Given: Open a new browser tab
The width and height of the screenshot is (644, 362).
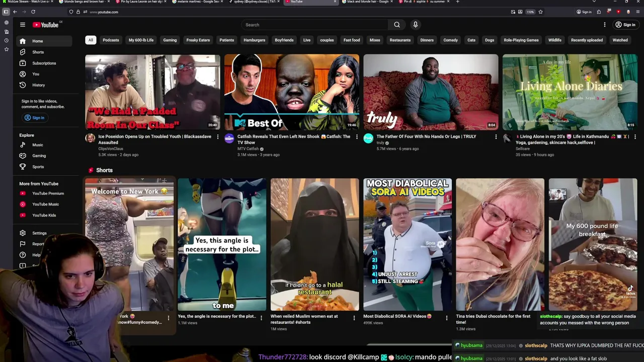Looking at the screenshot, I should click(x=457, y=2).
